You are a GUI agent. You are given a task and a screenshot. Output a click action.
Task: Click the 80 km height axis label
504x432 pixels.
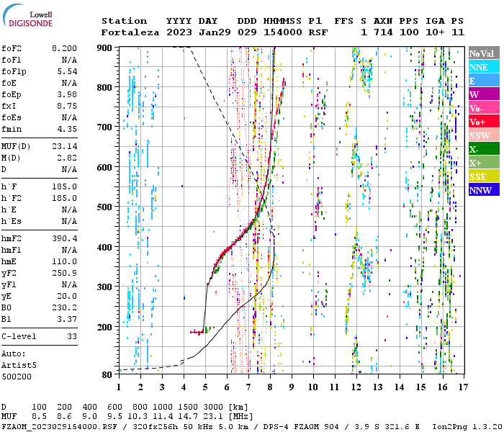pos(107,375)
